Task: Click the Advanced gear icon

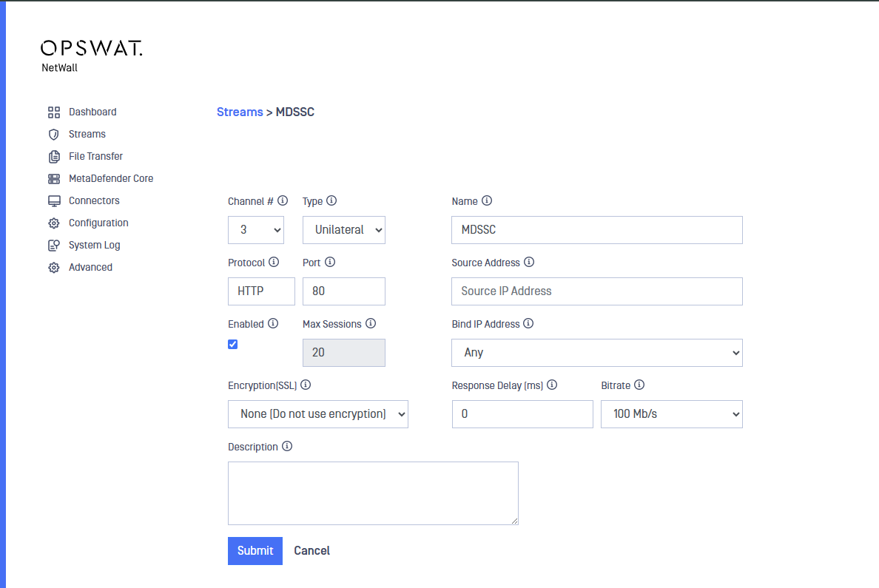Action: [54, 268]
